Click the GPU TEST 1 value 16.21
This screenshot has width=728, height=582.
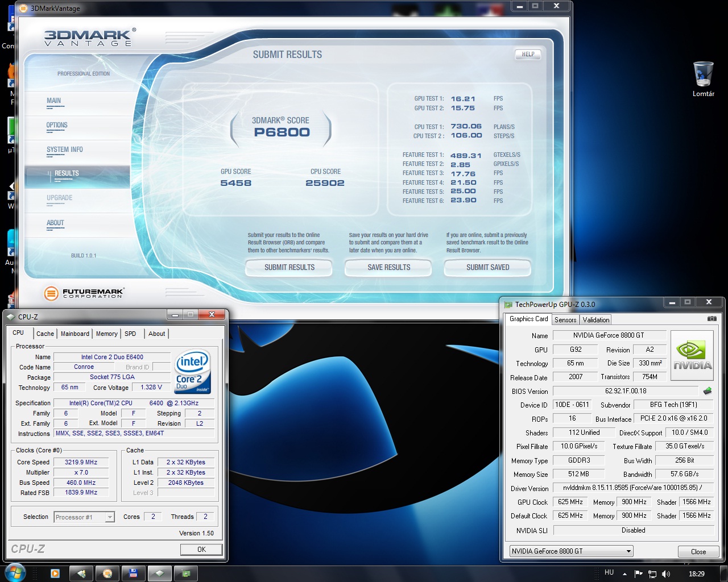point(463,99)
